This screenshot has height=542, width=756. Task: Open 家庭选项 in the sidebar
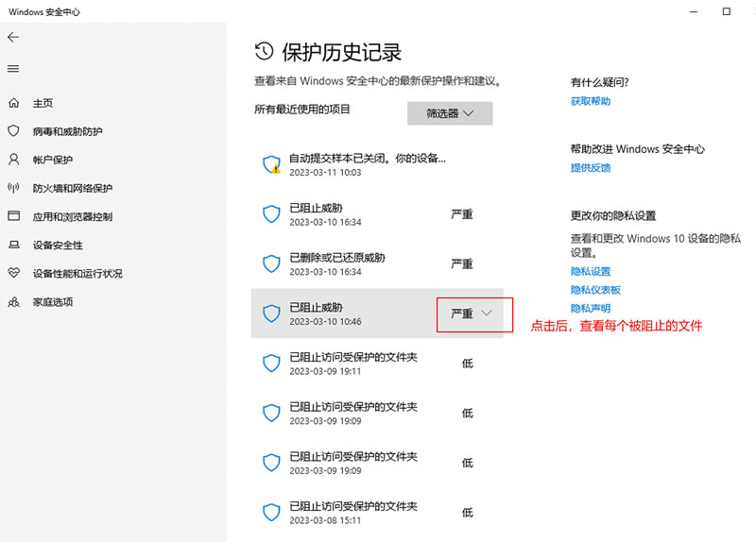point(53,301)
